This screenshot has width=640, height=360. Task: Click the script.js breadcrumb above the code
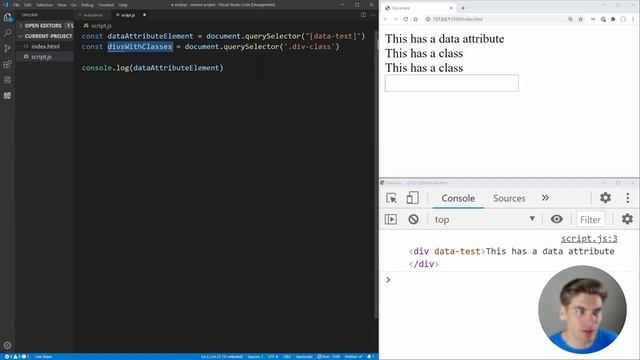tap(97, 25)
